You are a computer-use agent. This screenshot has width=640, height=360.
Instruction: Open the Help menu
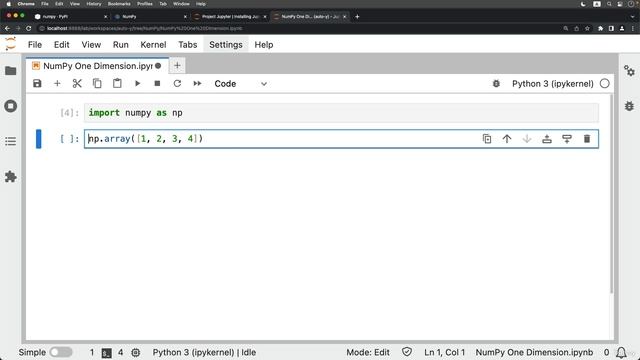(264, 45)
